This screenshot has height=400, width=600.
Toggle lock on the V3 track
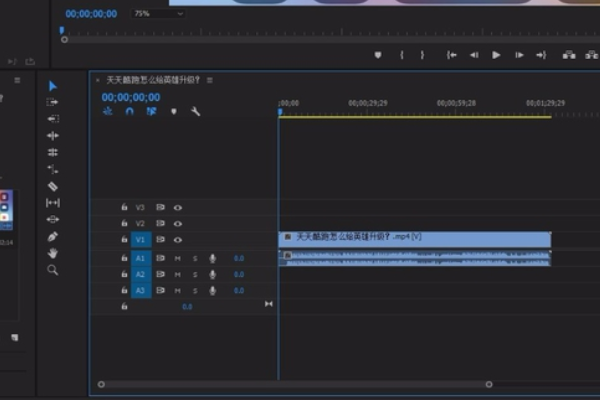[x=124, y=207]
